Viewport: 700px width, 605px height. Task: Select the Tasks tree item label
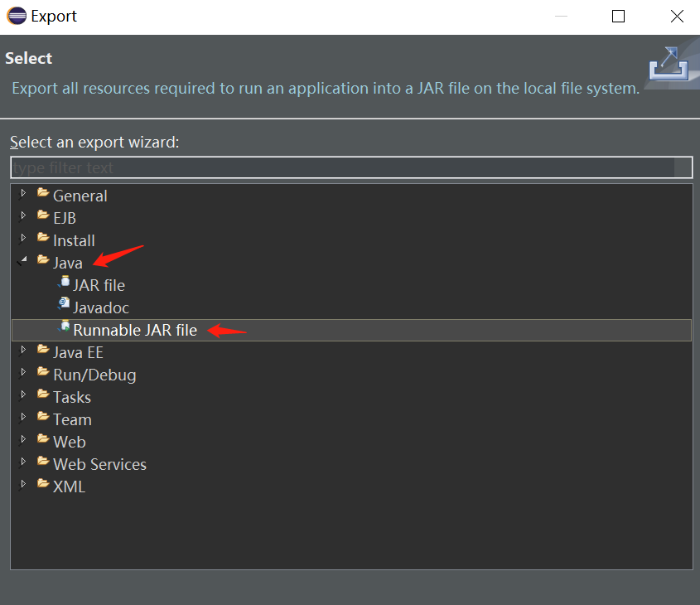(72, 397)
